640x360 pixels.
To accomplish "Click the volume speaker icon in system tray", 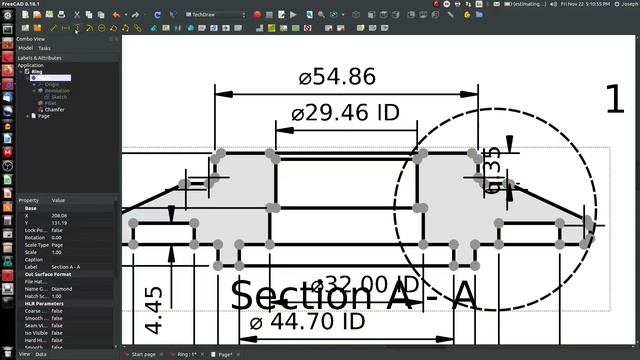I will click(x=553, y=4).
